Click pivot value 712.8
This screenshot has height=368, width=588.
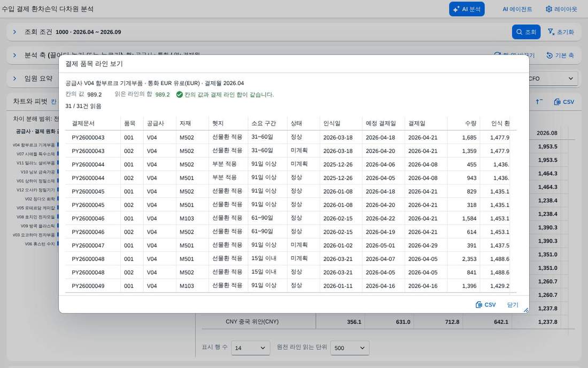452,322
